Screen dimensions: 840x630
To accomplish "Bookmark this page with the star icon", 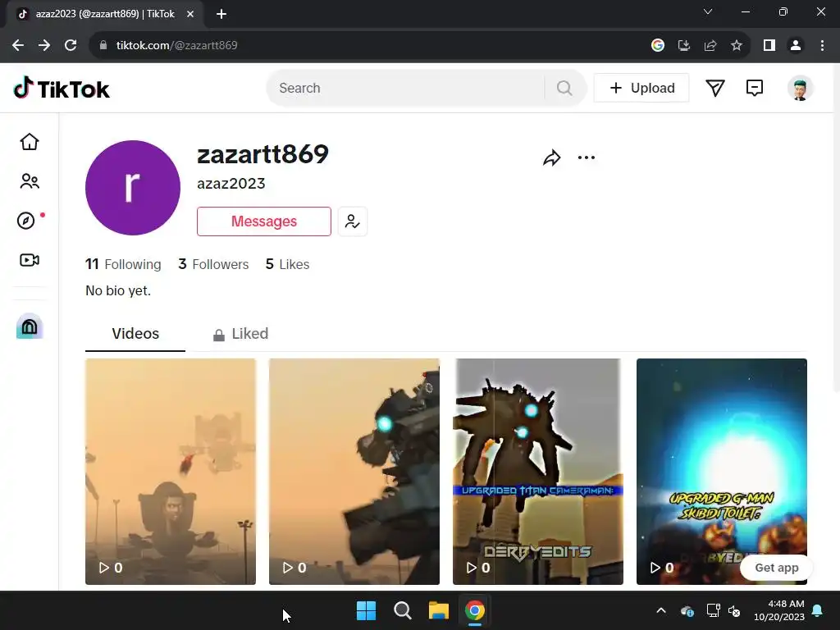I will 737,46.
